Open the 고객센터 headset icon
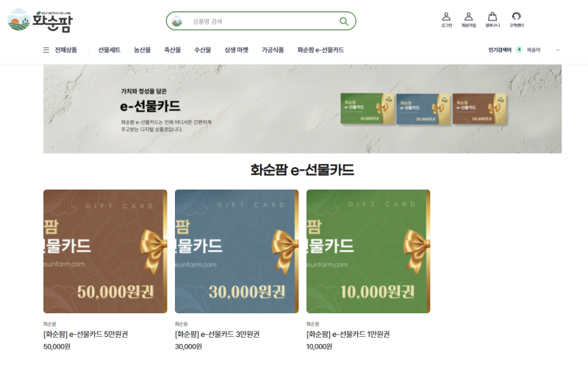Image resolution: width=588 pixels, height=367 pixels. click(517, 20)
